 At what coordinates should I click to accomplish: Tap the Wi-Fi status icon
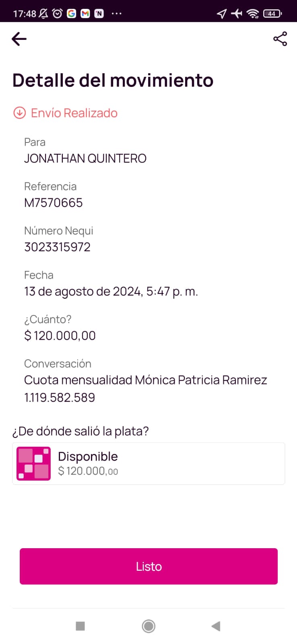253,14
